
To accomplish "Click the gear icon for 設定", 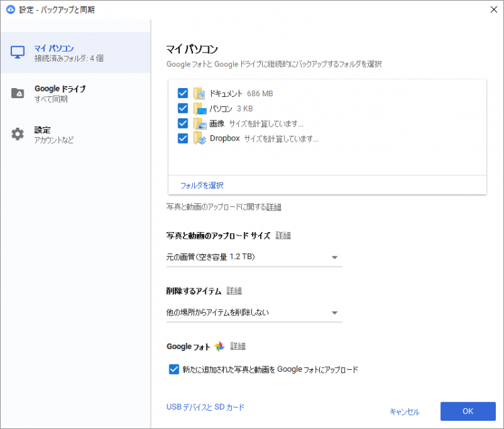I will [17, 134].
